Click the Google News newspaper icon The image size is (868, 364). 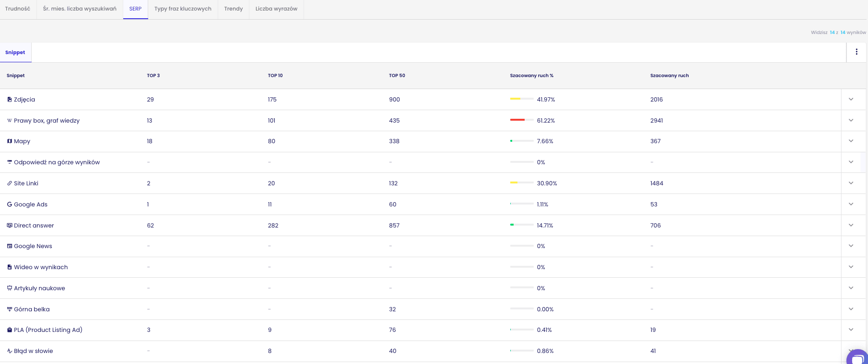pyautogui.click(x=10, y=246)
